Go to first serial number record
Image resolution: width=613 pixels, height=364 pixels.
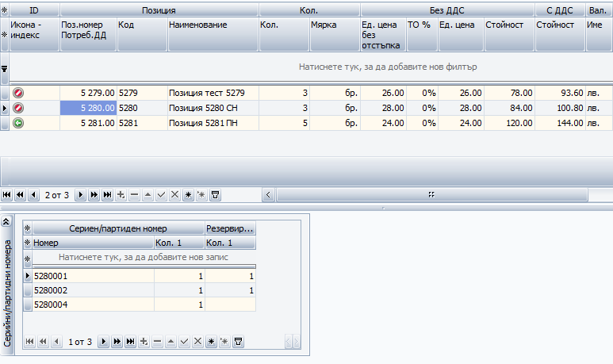29,342
